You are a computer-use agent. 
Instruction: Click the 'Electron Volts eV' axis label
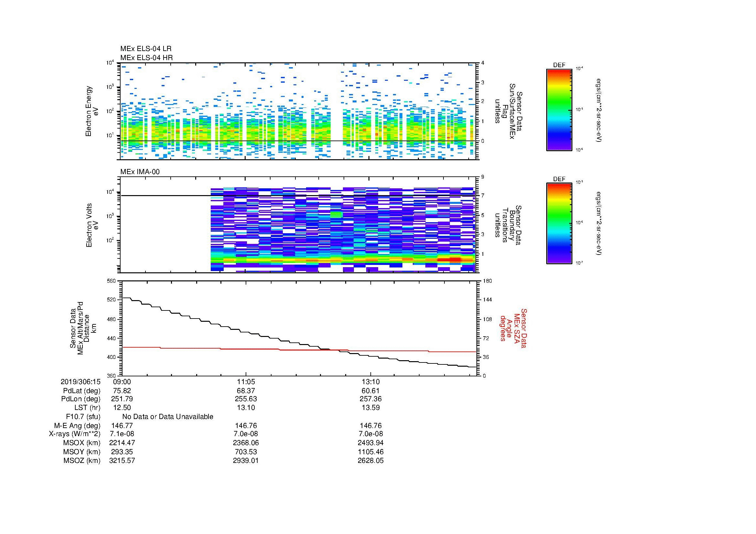coord(92,225)
